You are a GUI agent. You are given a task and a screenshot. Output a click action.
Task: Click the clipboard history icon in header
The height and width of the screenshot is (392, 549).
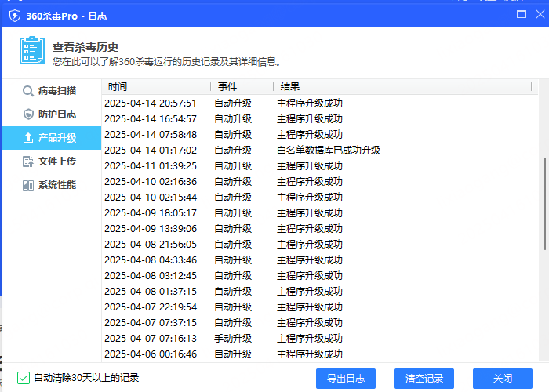[x=32, y=50]
